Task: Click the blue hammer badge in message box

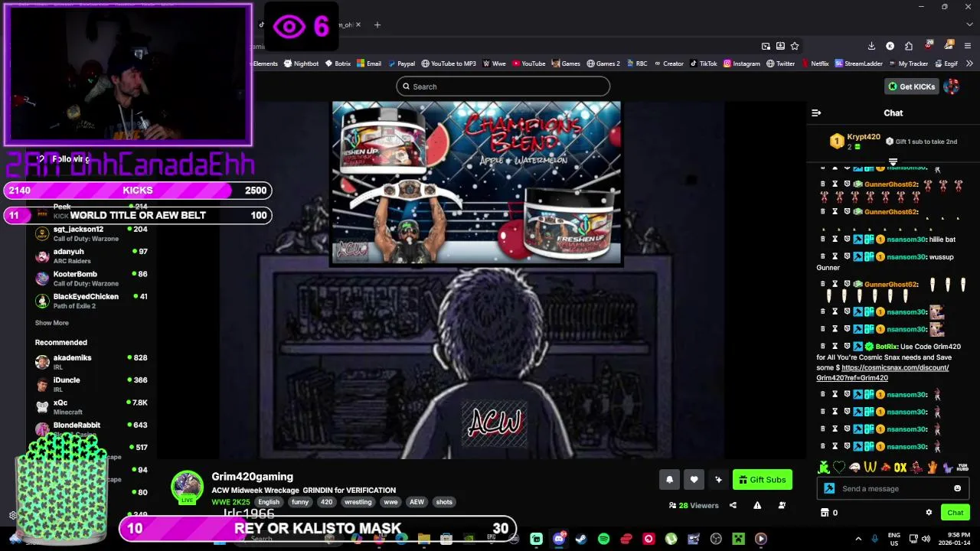Action: (x=829, y=488)
